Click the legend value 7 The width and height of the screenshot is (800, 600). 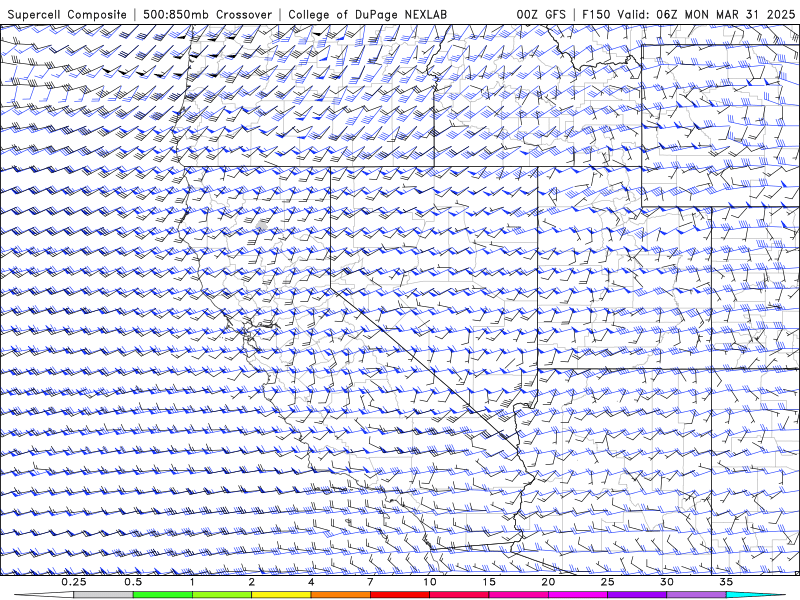(370, 582)
